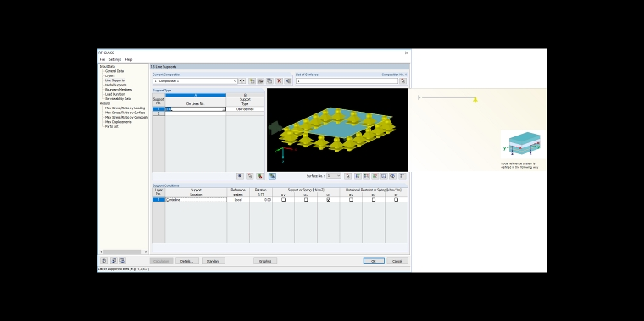The height and width of the screenshot is (321, 644).
Task: Toggle the ux support checkbox
Action: pyautogui.click(x=283, y=200)
